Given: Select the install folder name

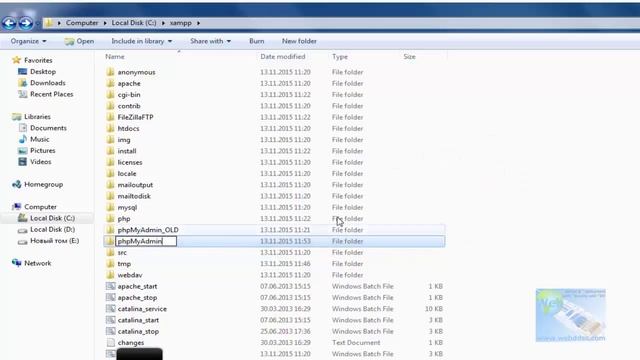Looking at the screenshot, I should click(127, 151).
